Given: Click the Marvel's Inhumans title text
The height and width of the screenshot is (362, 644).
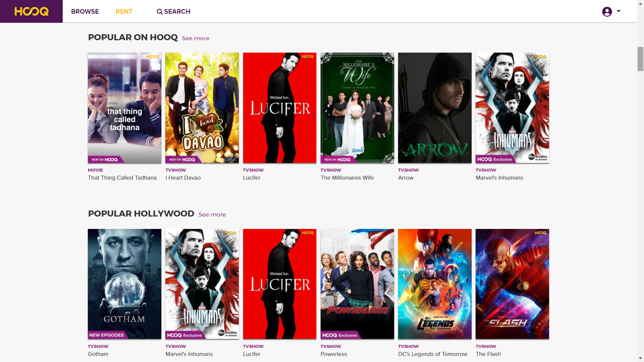Looking at the screenshot, I should tap(499, 178).
